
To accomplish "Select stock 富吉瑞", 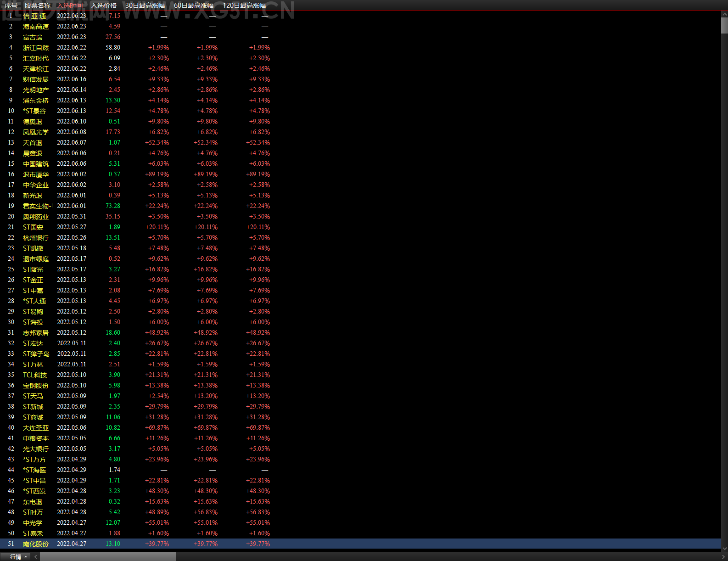I will 33,37.
